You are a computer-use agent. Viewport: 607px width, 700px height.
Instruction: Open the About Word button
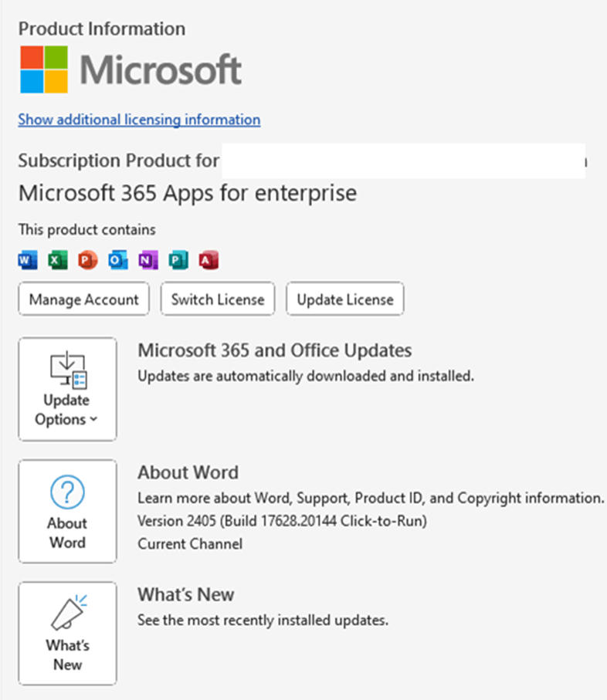tap(67, 512)
